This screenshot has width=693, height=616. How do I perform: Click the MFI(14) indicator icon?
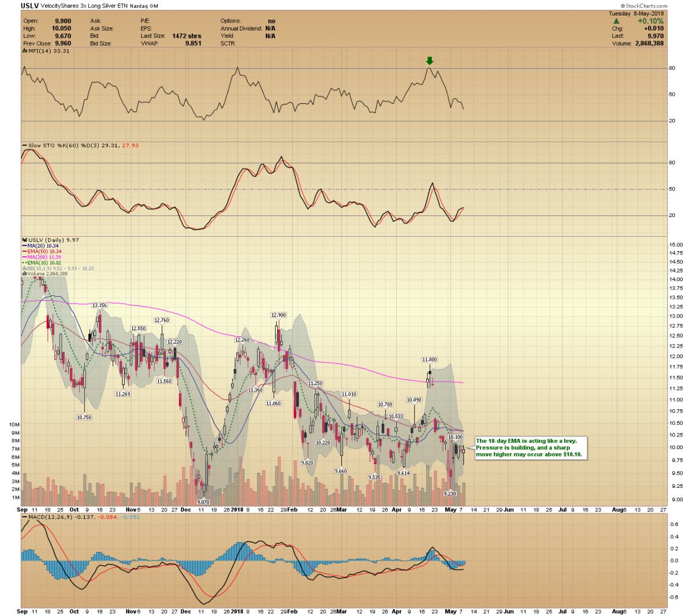[x=24, y=51]
